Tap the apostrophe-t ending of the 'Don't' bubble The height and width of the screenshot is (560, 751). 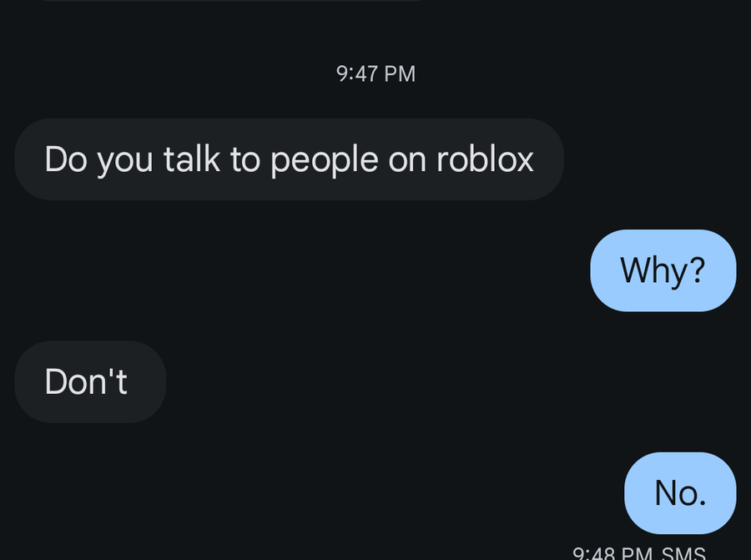pos(118,381)
